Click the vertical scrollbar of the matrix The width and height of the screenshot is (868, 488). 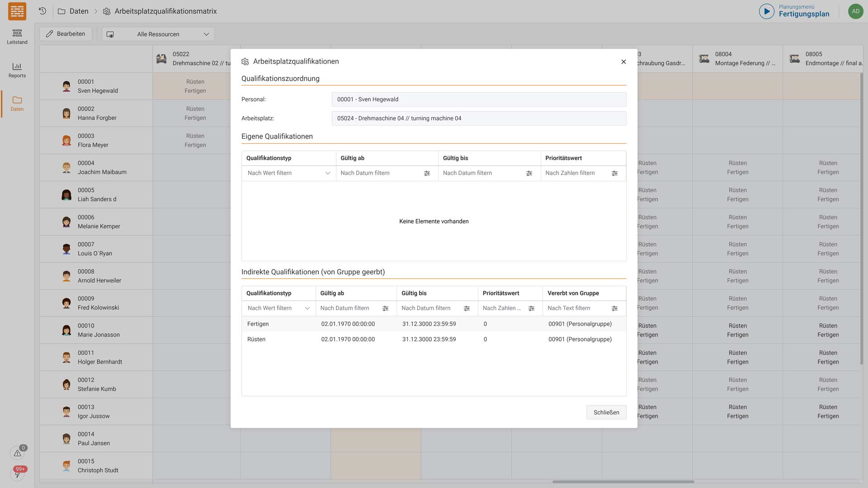[862, 219]
